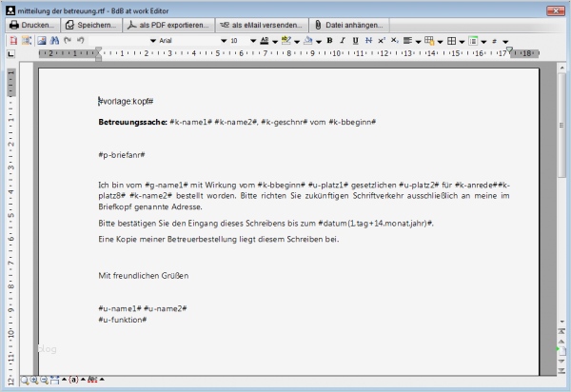Screen dimensions: 571x392
Task: Expand the page view options arrow
Action: [64, 380]
